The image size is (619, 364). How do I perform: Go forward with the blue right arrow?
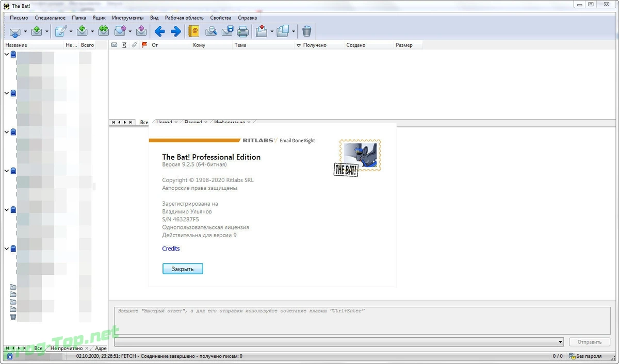176,31
